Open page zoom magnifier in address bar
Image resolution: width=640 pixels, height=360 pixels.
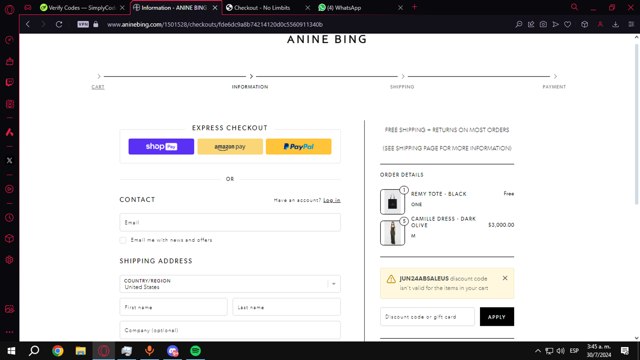(519, 24)
